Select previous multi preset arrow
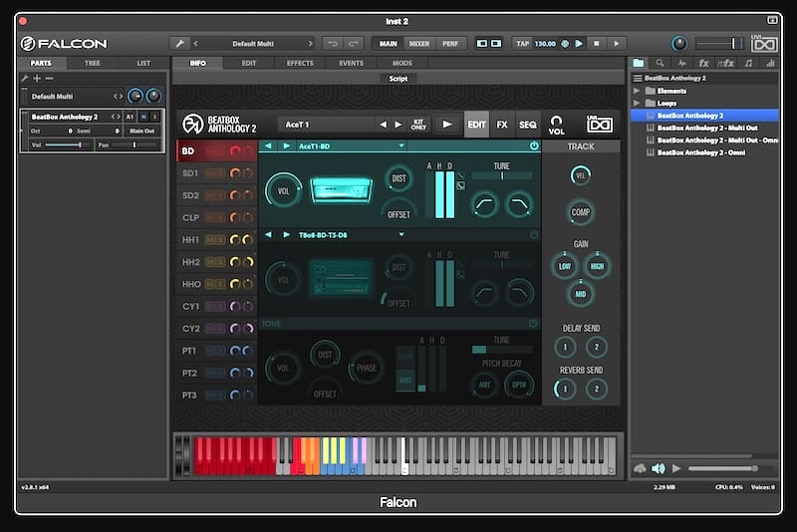Viewport: 797px width, 532px height. (x=196, y=44)
